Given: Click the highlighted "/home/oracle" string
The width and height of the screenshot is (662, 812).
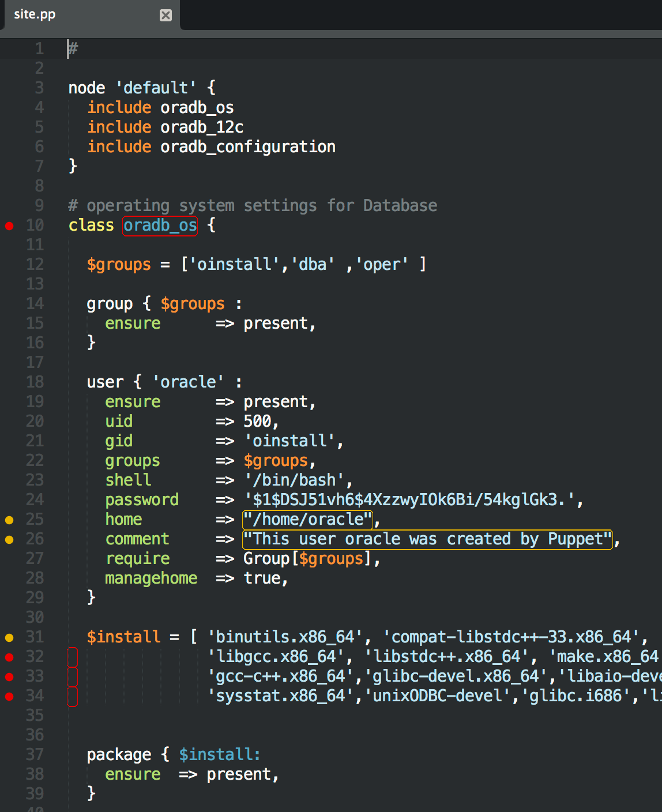Looking at the screenshot, I should 308,520.
